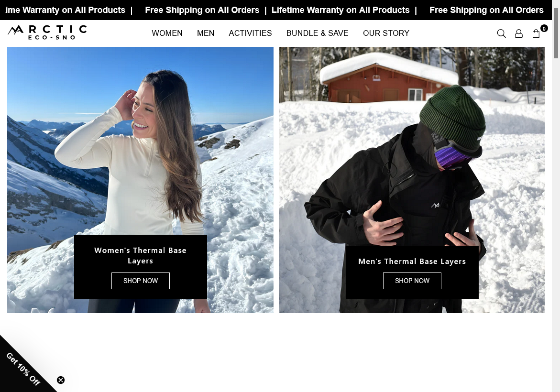Open the search magnifier icon
This screenshot has width=560, height=392.
(x=502, y=33)
